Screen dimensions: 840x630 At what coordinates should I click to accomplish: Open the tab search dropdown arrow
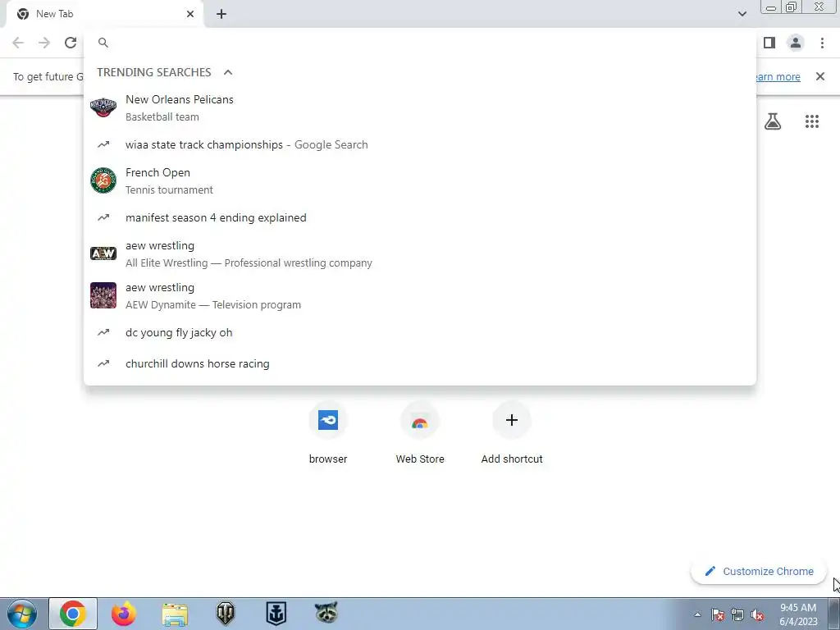[742, 14]
